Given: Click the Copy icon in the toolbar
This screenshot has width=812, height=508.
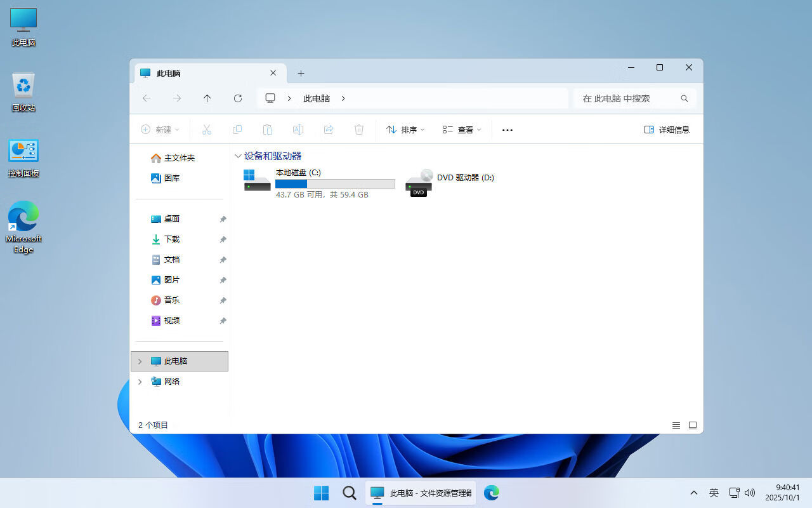Looking at the screenshot, I should 237,130.
